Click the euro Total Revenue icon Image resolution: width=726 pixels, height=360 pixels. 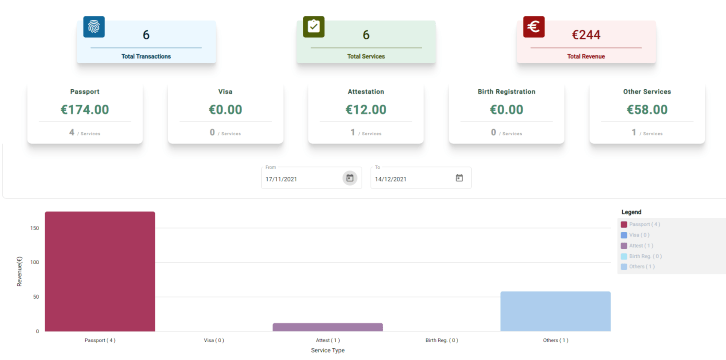(534, 27)
